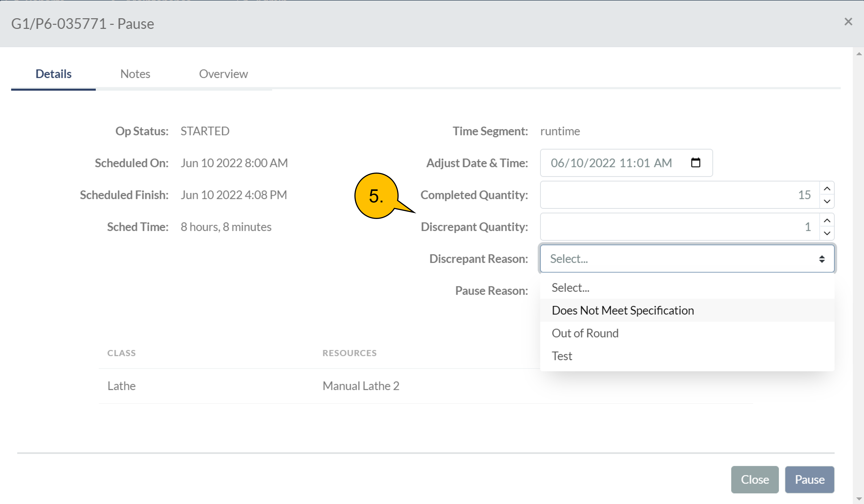Image resolution: width=864 pixels, height=504 pixels.
Task: Focus the Discrepant Quantity number field
Action: point(679,226)
